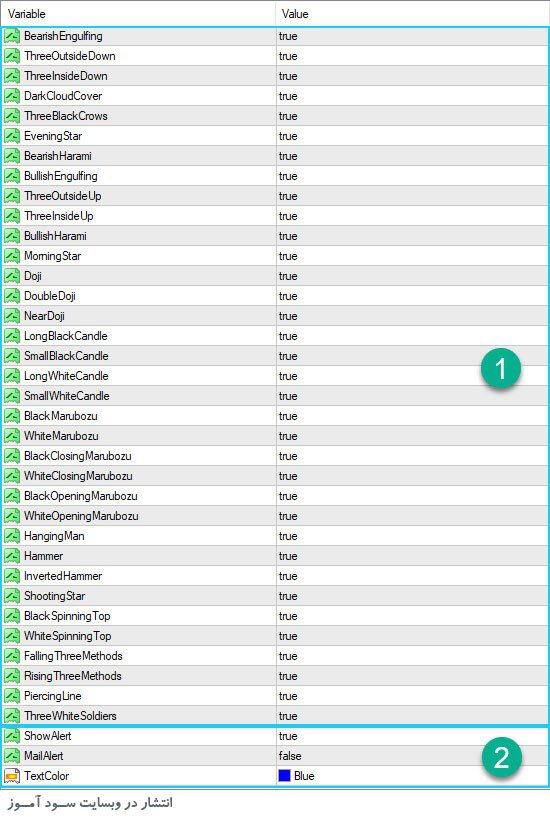Viewport: 550px width, 818px height.
Task: Select the MailAlert variable icon
Action: point(12,756)
